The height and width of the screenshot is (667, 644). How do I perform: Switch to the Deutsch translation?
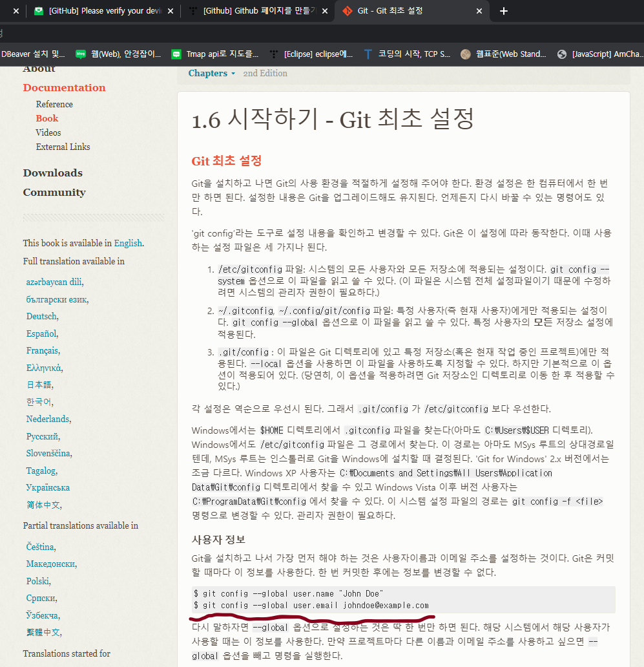pos(41,317)
